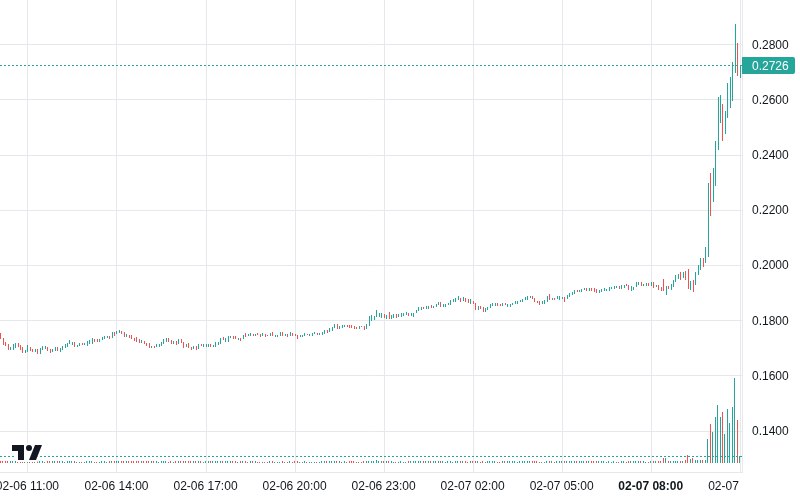Click the 02-06 23:00 time axis label
The image size is (800, 500).
point(384,486)
